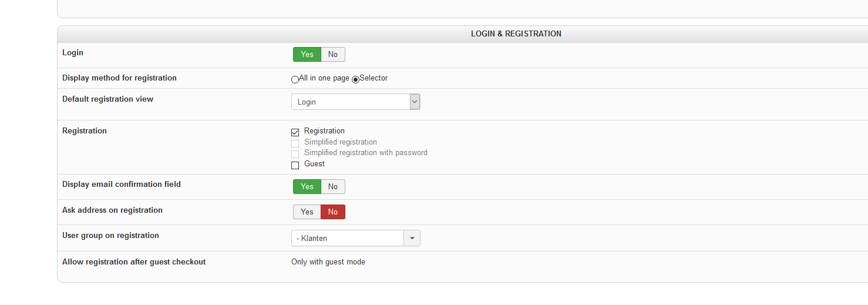Choose the Selector display method
This screenshot has width=868, height=305.
tap(355, 80)
